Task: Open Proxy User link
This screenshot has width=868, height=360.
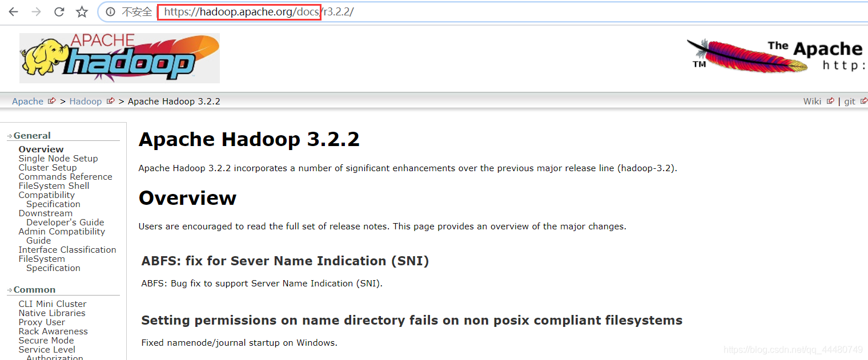Action: pos(42,322)
